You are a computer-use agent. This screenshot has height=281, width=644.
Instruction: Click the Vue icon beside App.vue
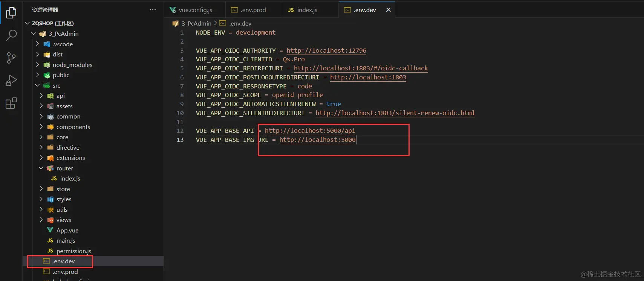pyautogui.click(x=50, y=230)
